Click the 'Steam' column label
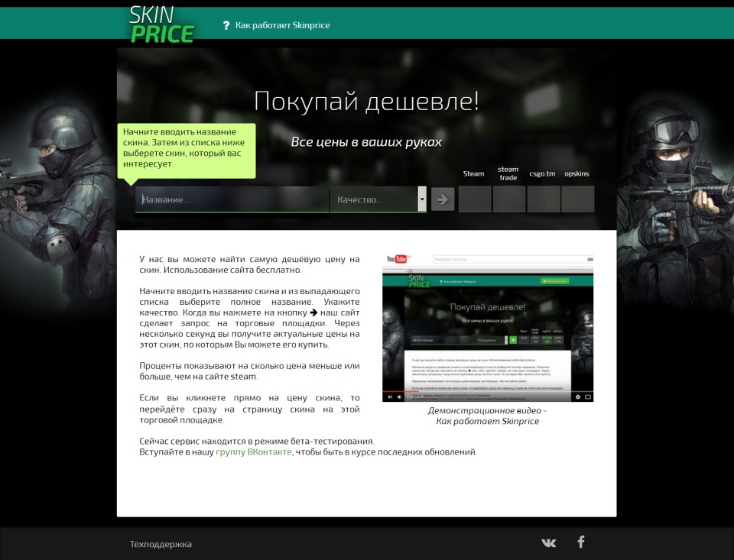The height and width of the screenshot is (560, 734). tap(473, 173)
